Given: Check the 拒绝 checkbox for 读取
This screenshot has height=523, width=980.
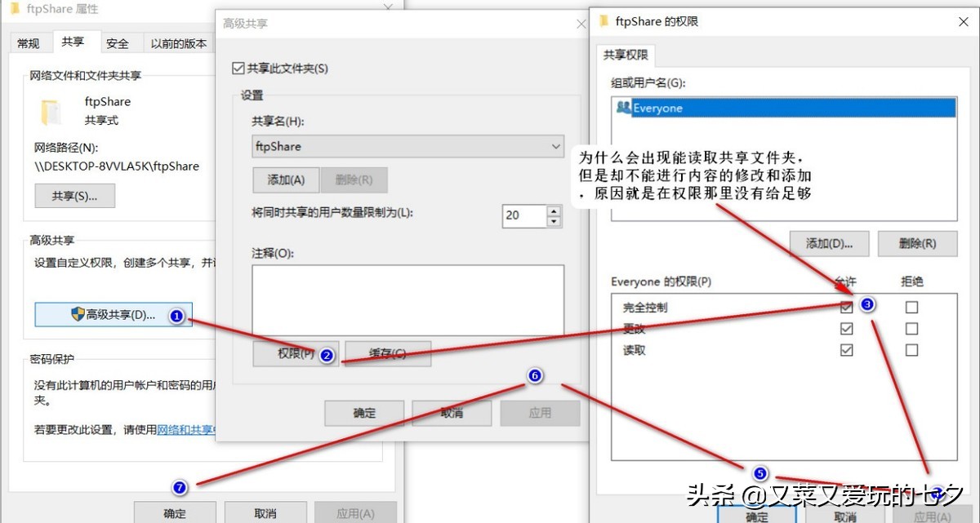Looking at the screenshot, I should [x=911, y=349].
